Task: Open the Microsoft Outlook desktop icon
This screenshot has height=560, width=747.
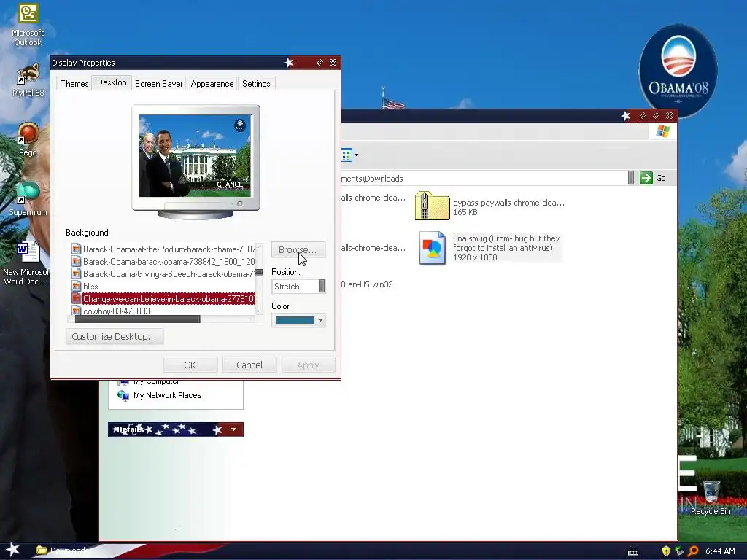Action: (28, 25)
